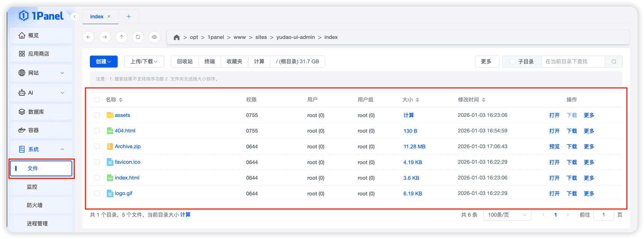Open the 创建 dropdown button
Screen dimensions: 644x239
click(x=103, y=62)
